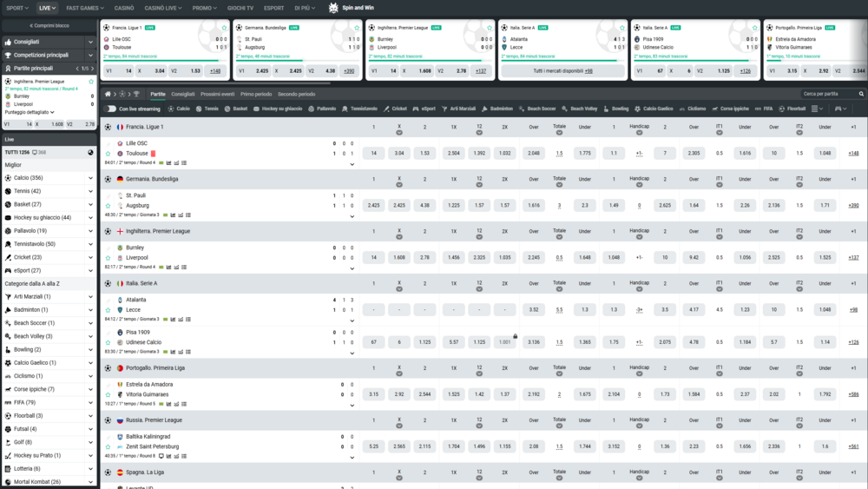Favorite the Burnley top card star
Viewport: 868px width, 489px height.
pyautogui.click(x=490, y=28)
